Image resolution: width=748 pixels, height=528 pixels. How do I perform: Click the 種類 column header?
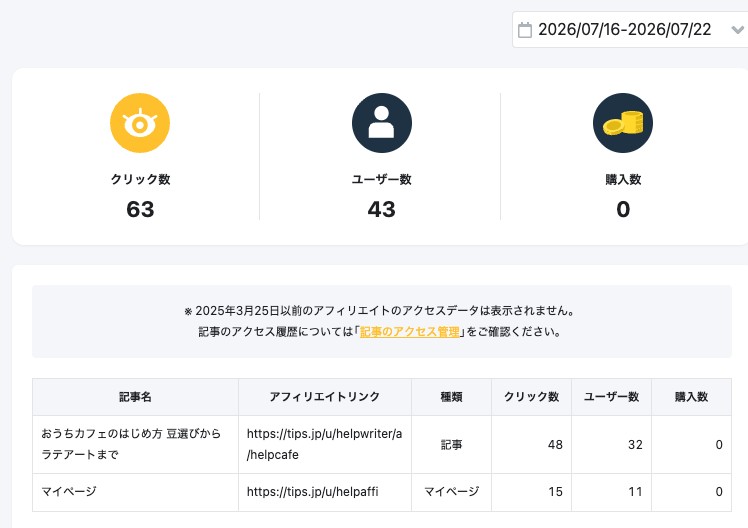[x=451, y=397]
